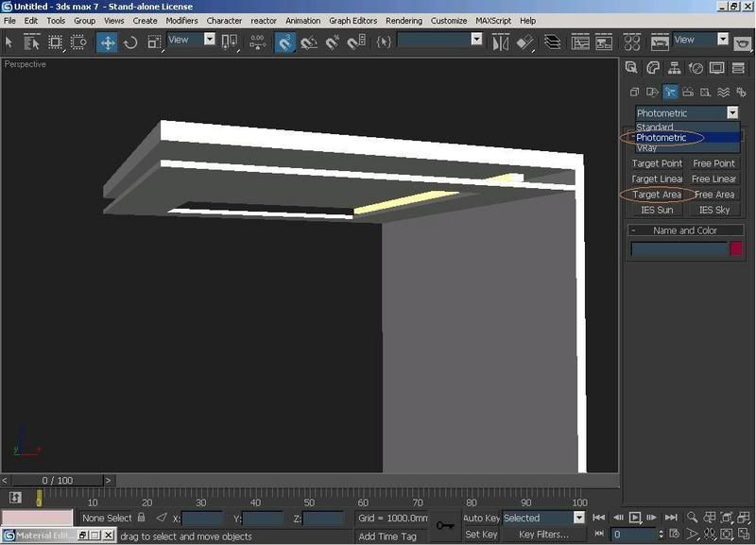
Task: Open the Geometry category icon
Action: point(635,92)
